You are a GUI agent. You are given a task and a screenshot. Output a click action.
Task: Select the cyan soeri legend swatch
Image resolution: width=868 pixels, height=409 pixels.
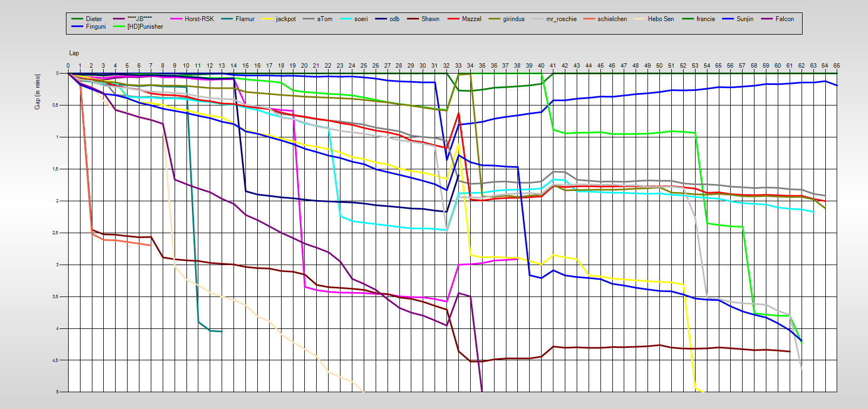(x=346, y=19)
